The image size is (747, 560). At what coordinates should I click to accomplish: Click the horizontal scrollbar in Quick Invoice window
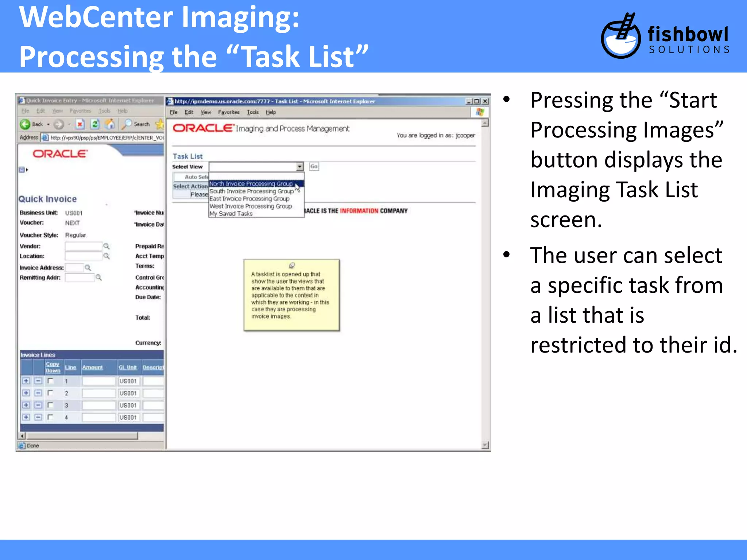[82, 436]
